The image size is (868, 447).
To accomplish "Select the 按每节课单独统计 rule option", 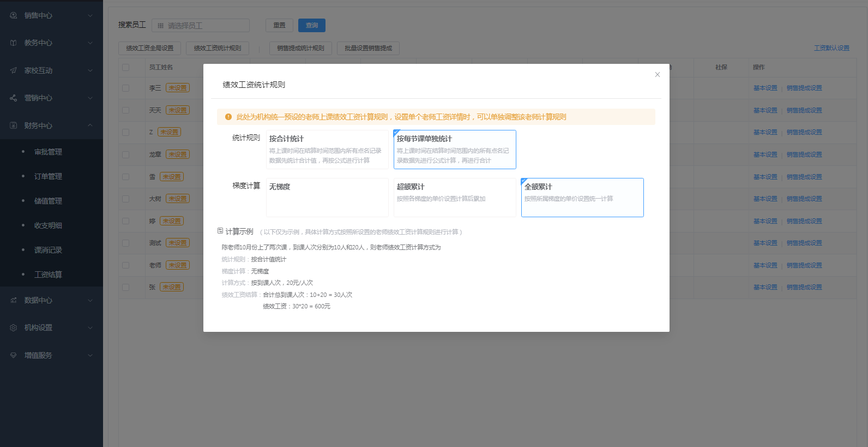I will (455, 150).
